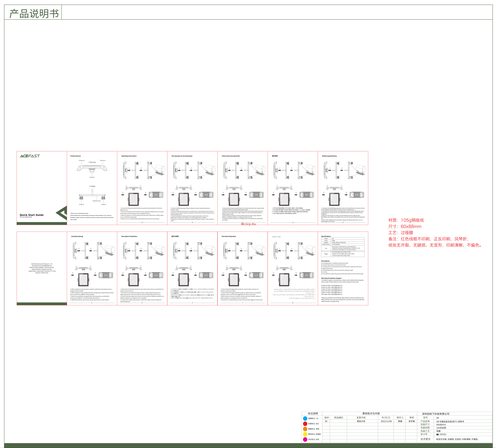Screen dimensions: 496x448
Task: Click the 哑膜 process cell
Action: pyautogui.click(x=438, y=431)
